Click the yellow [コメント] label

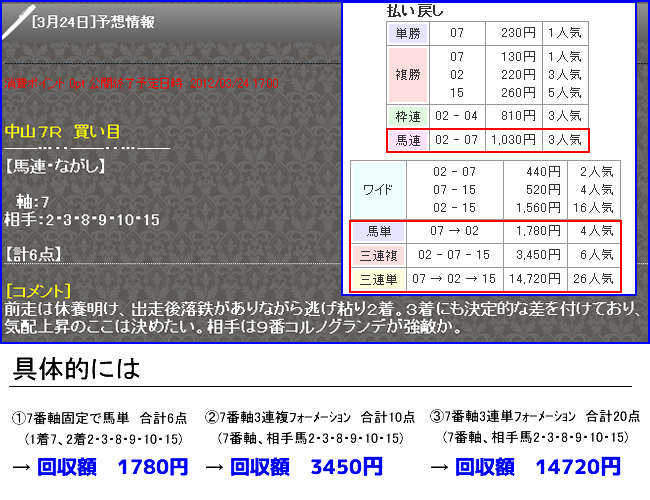(39, 291)
